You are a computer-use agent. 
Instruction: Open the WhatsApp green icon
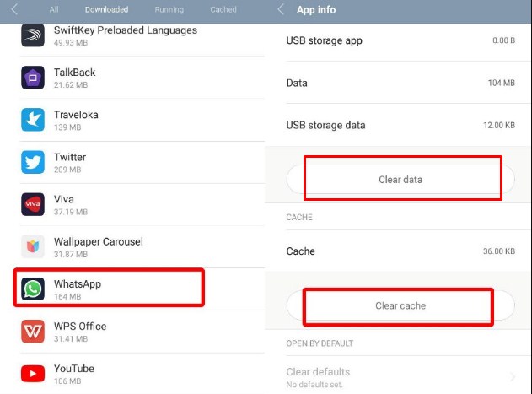[x=33, y=289]
